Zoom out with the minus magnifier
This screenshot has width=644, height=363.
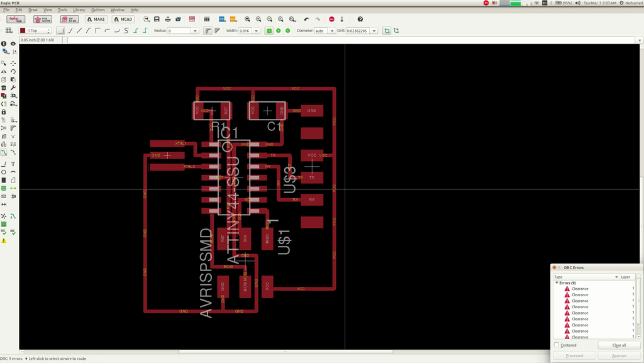(x=269, y=20)
